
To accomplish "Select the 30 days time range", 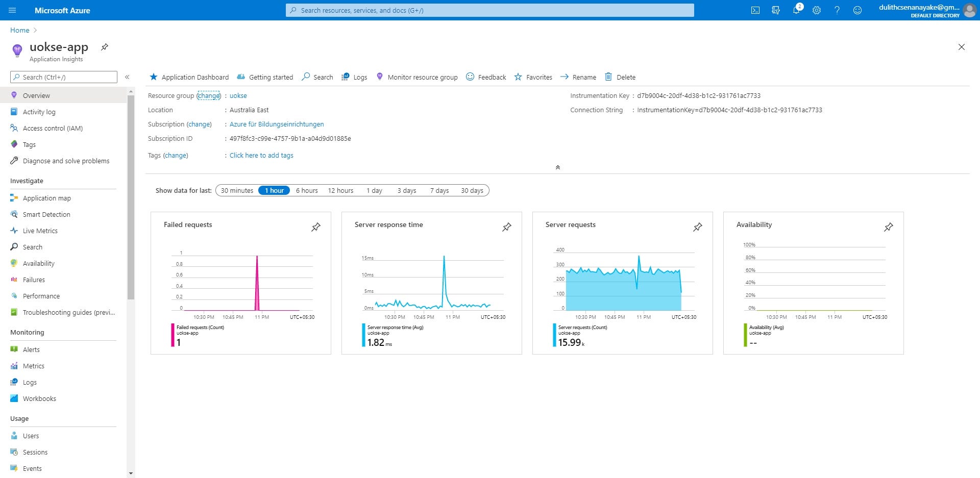I will point(472,190).
